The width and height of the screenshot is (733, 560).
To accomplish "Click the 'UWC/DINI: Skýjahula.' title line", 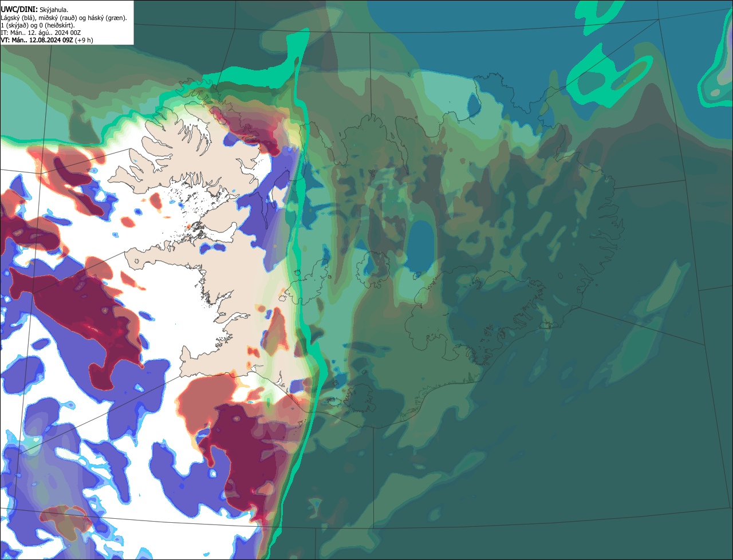I will point(34,10).
